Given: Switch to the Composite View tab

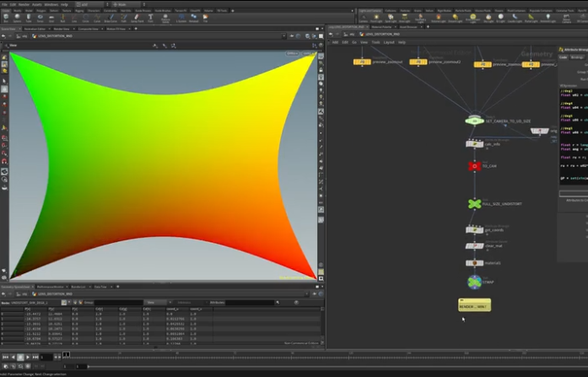Looking at the screenshot, I should point(88,29).
